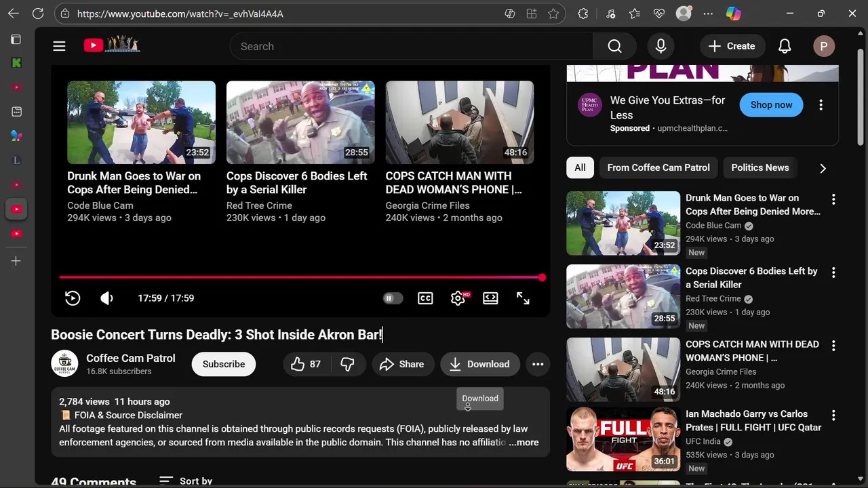Toggle the autoplay switch in player
The height and width of the screenshot is (488, 868).
point(393,298)
